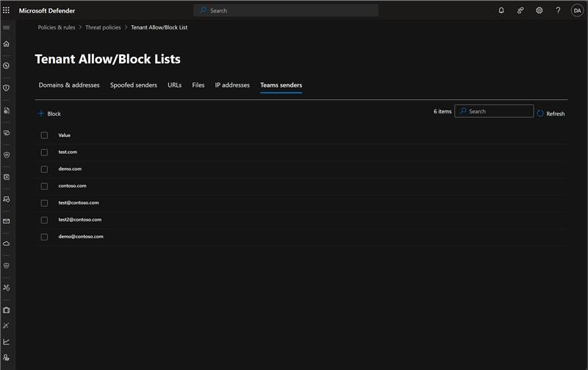Select the test.com row checkbox

click(x=44, y=152)
